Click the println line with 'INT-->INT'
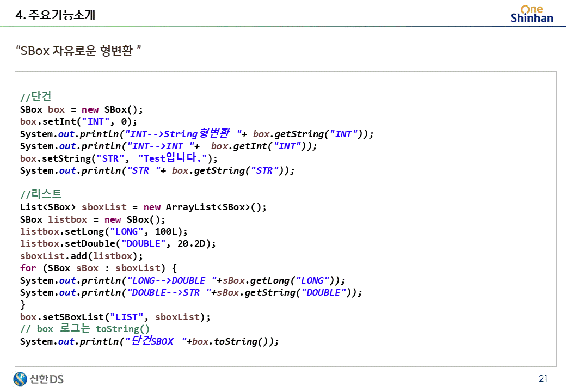The width and height of the screenshot is (566, 392). (x=169, y=146)
